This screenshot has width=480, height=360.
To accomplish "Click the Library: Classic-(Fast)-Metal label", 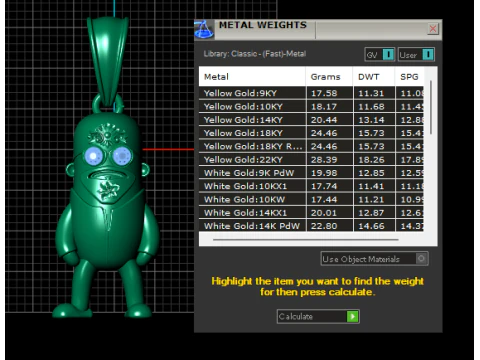I will pyautogui.click(x=255, y=54).
